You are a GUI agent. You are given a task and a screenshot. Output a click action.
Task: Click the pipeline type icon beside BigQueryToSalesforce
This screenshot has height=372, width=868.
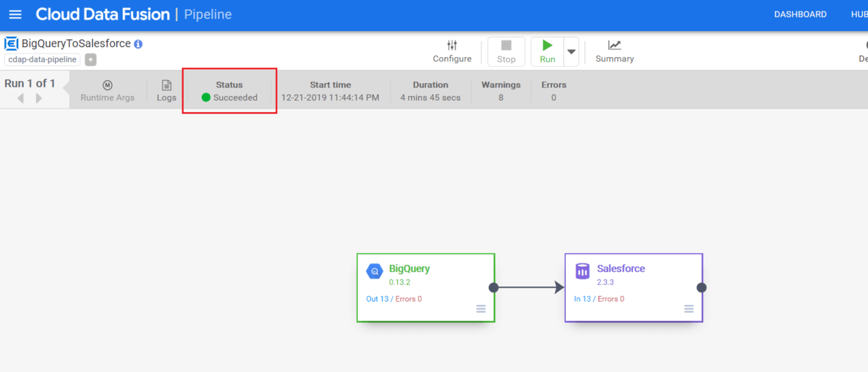[11, 43]
